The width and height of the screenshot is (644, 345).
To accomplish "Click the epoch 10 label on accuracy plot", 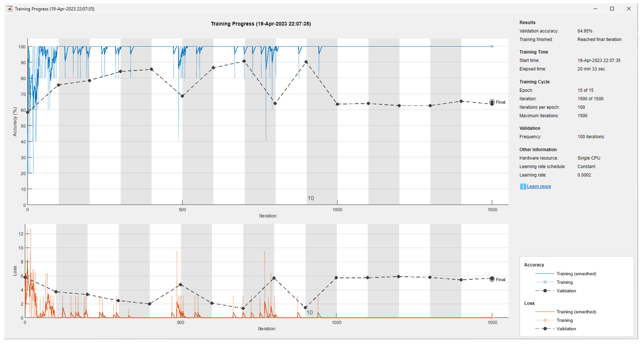I will pyautogui.click(x=310, y=198).
